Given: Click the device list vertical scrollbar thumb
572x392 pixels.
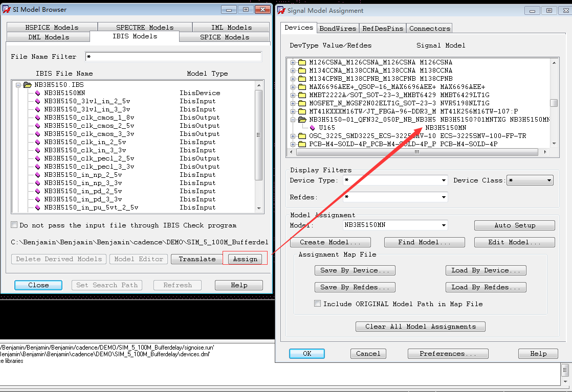Looking at the screenshot, I should click(554, 103).
